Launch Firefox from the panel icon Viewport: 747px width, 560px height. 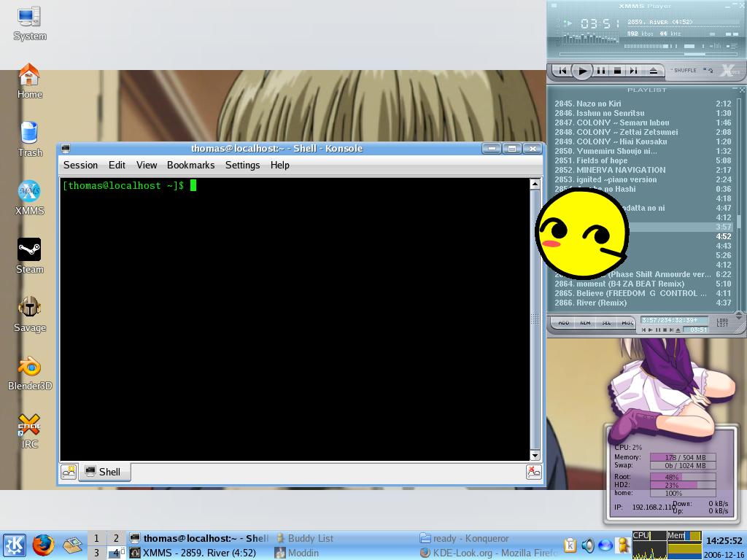43,545
